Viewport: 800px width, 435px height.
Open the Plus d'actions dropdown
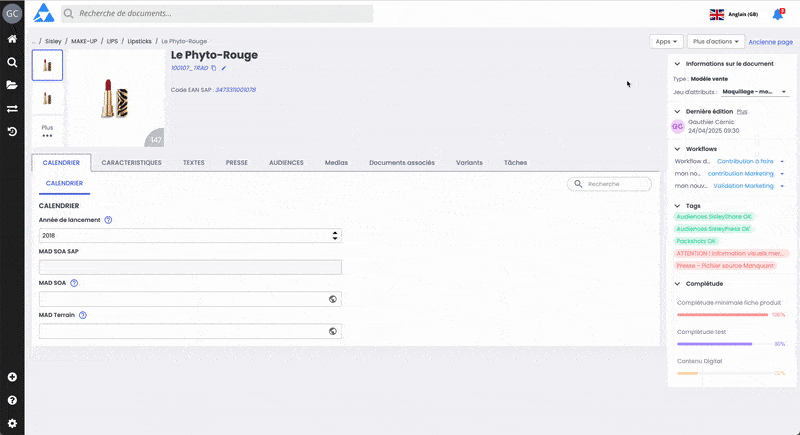click(x=715, y=42)
